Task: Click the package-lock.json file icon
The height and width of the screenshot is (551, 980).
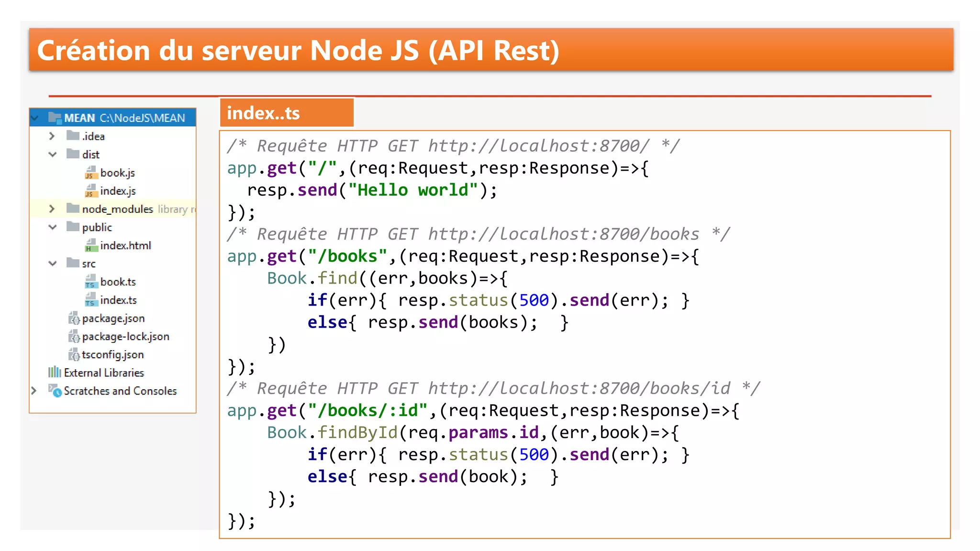Action: (x=74, y=336)
